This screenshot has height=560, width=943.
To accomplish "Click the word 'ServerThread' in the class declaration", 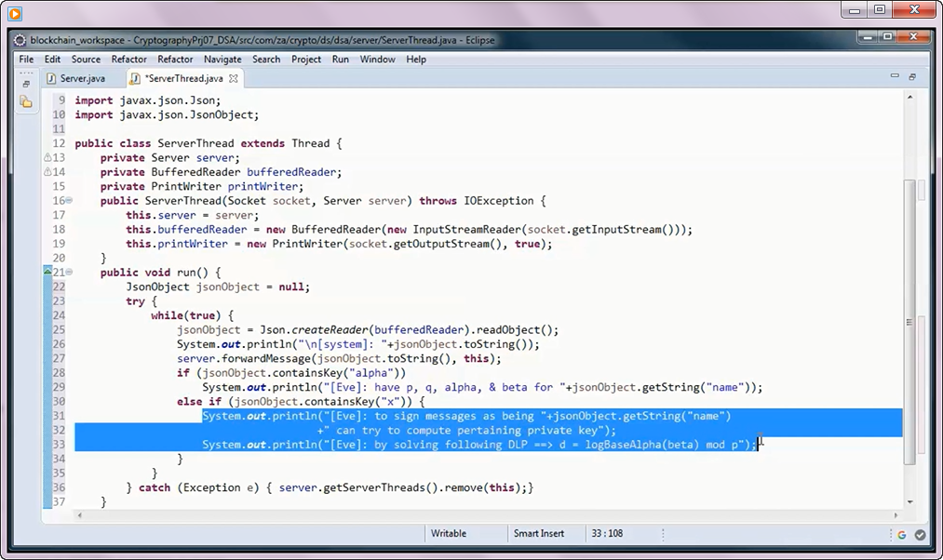I will 195,143.
